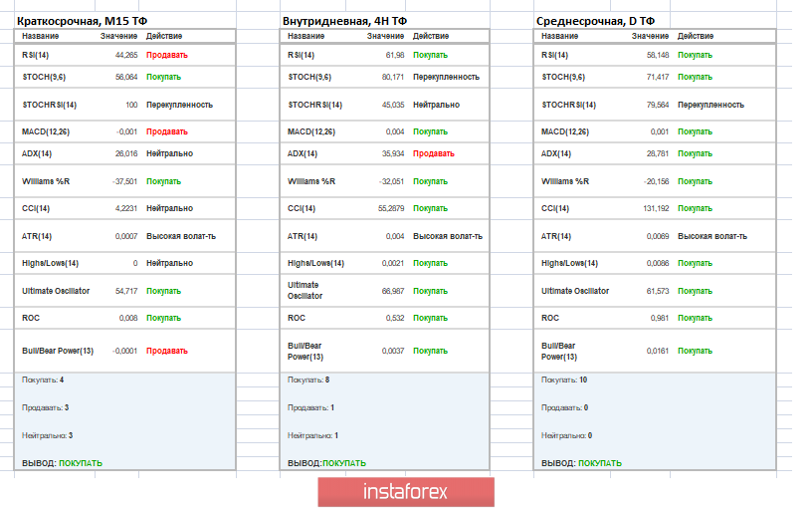The width and height of the screenshot is (812, 508).
Task: Click Williams %R value -37,501
Action: coord(124,181)
